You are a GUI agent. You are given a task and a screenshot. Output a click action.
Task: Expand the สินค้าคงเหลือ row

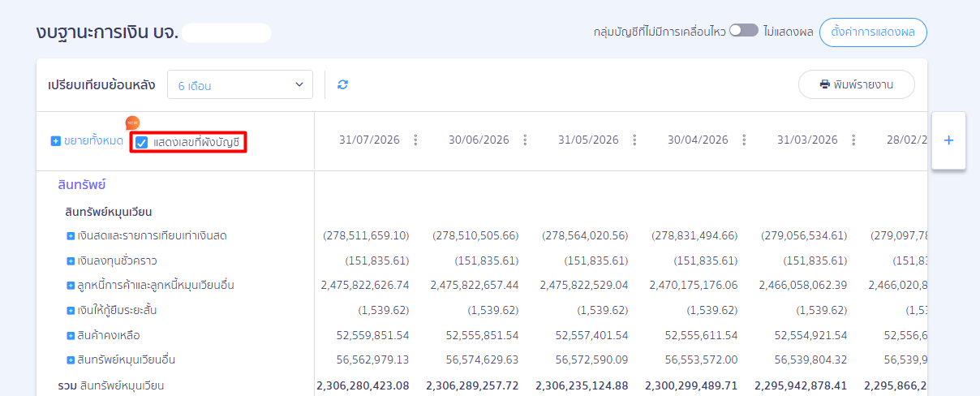tap(71, 335)
